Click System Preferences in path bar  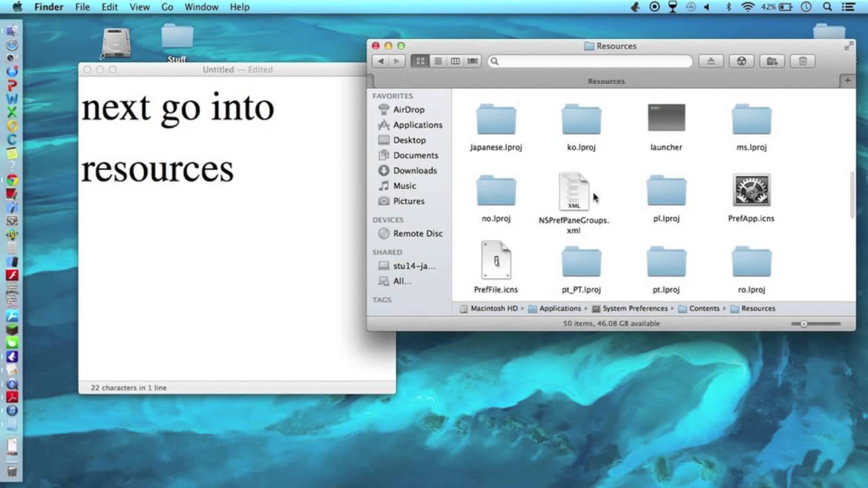click(629, 308)
